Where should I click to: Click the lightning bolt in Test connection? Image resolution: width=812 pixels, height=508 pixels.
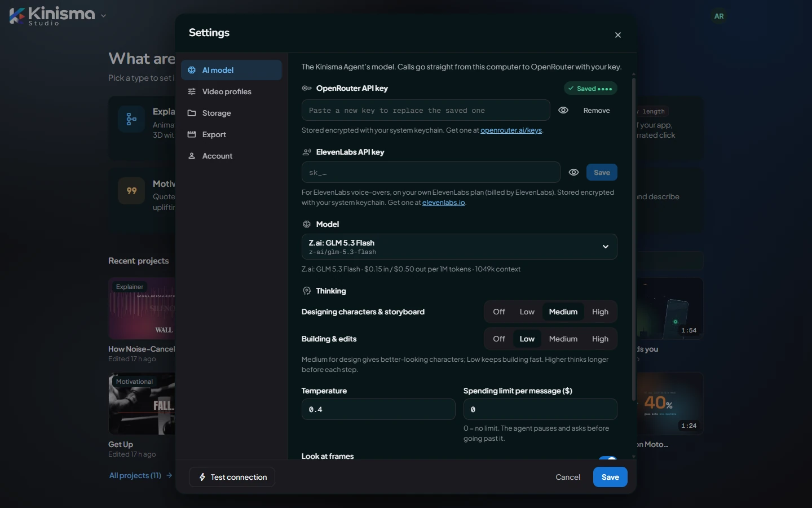202,477
